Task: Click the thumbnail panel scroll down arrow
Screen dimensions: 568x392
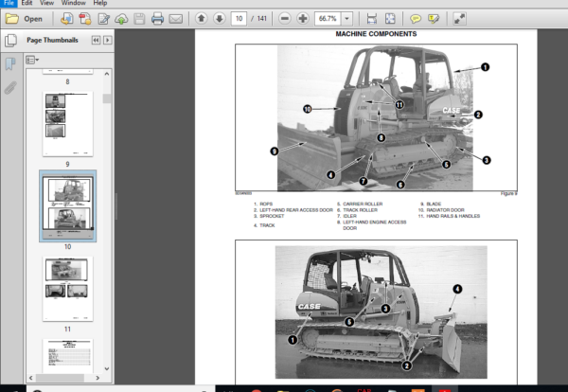Action: click(x=107, y=369)
